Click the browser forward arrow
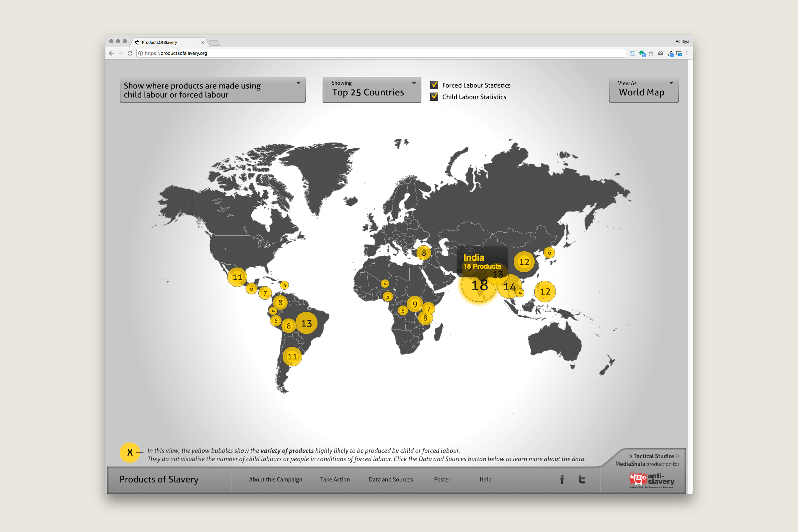Image resolution: width=798 pixels, height=532 pixels. pos(121,53)
